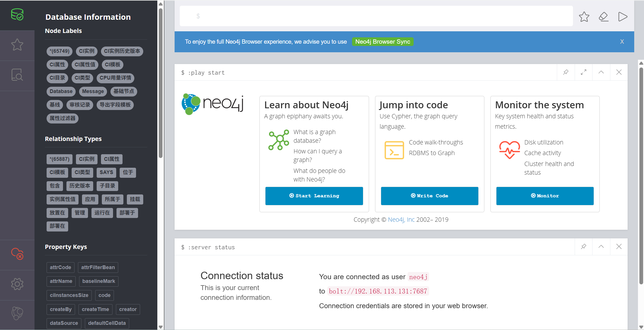This screenshot has height=330, width=644.
Task: Select the 挂载 relationship type
Action: click(135, 199)
